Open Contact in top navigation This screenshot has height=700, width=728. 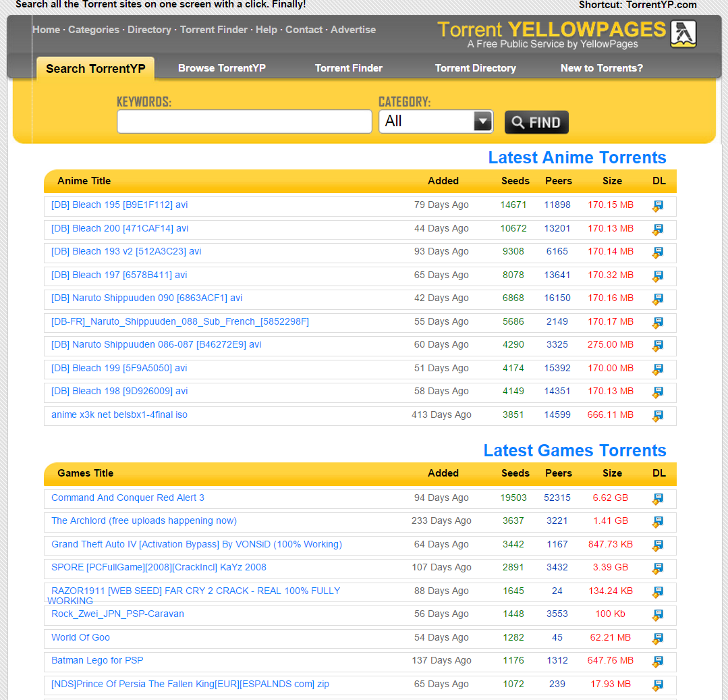click(x=304, y=30)
